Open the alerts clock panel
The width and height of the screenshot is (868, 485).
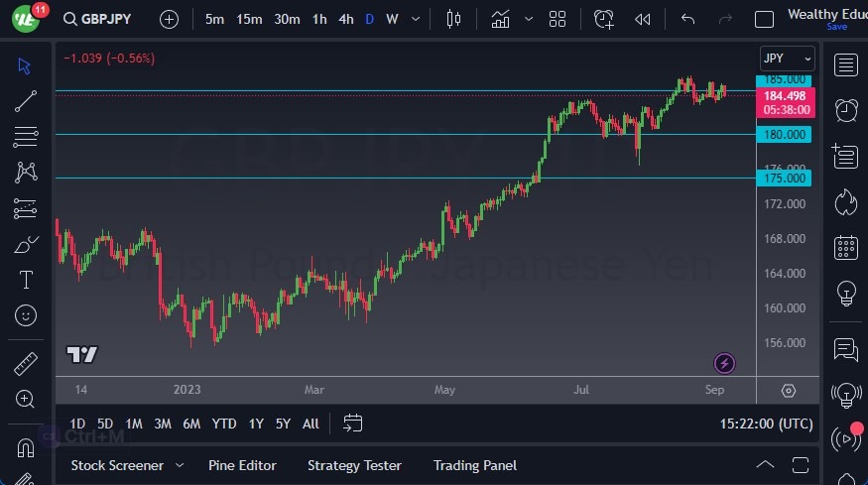point(846,110)
